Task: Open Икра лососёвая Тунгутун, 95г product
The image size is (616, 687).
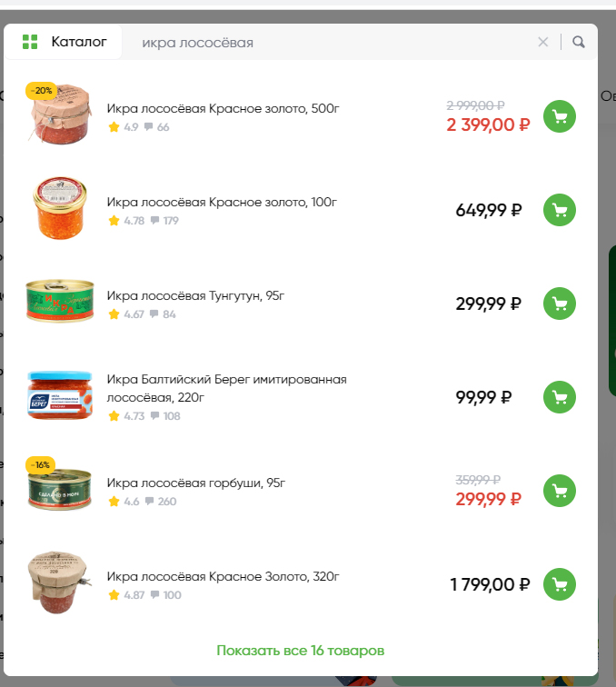Action: pyautogui.click(x=196, y=296)
